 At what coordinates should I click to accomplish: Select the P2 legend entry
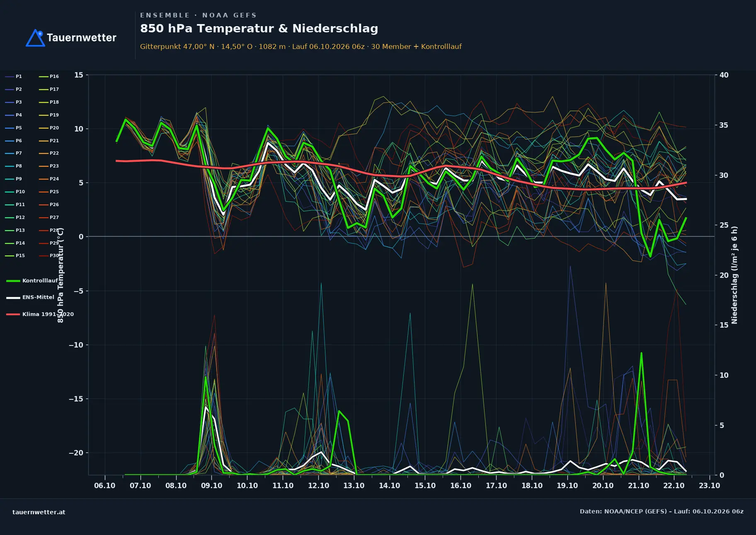pyautogui.click(x=14, y=89)
